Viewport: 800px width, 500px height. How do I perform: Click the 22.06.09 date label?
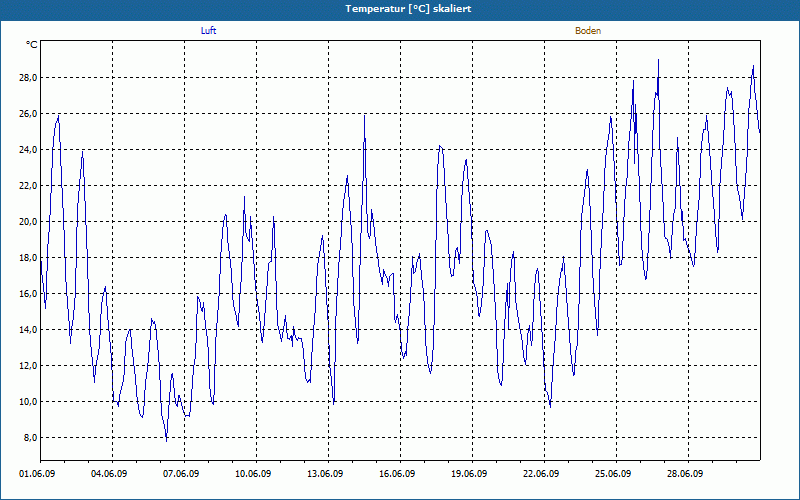point(541,474)
